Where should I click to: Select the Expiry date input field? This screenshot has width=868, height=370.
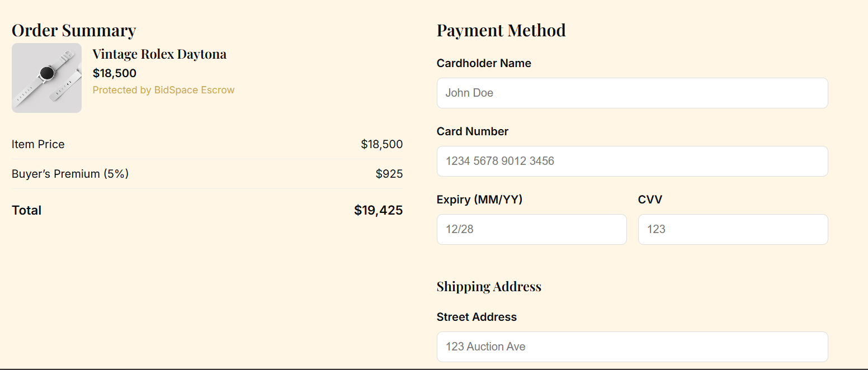click(x=531, y=229)
